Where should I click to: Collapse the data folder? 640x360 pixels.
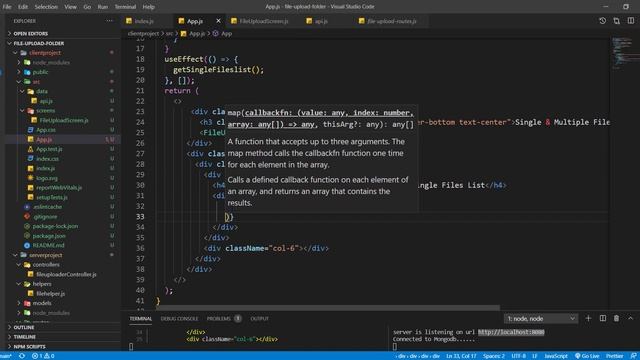[x=42, y=91]
